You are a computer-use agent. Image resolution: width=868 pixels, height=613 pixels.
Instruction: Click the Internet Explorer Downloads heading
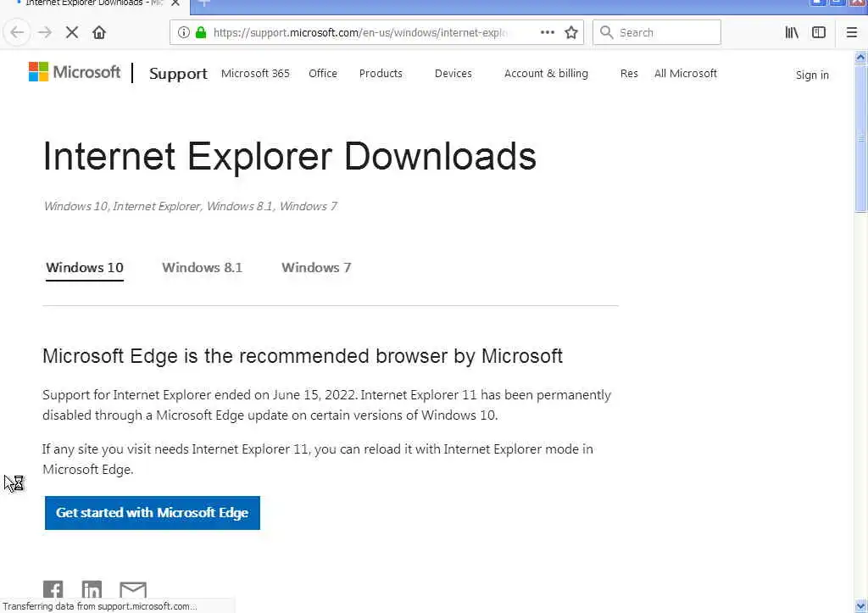(x=290, y=156)
